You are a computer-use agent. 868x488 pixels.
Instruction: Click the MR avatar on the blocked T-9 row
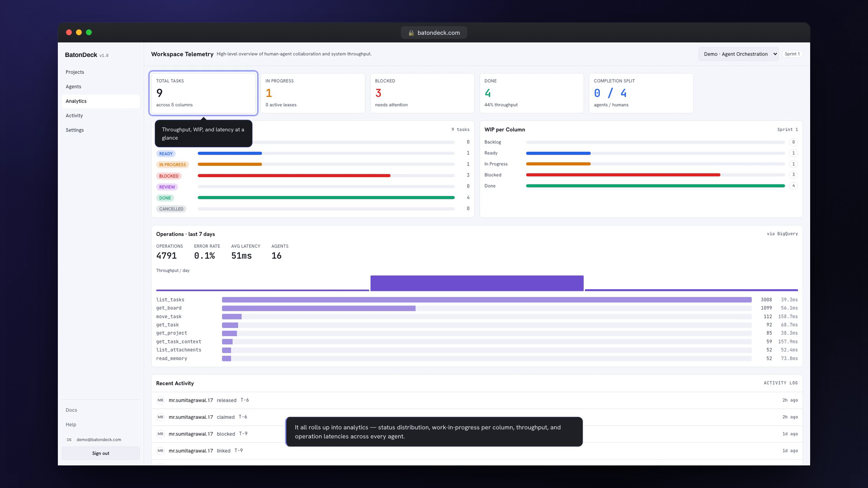(160, 434)
